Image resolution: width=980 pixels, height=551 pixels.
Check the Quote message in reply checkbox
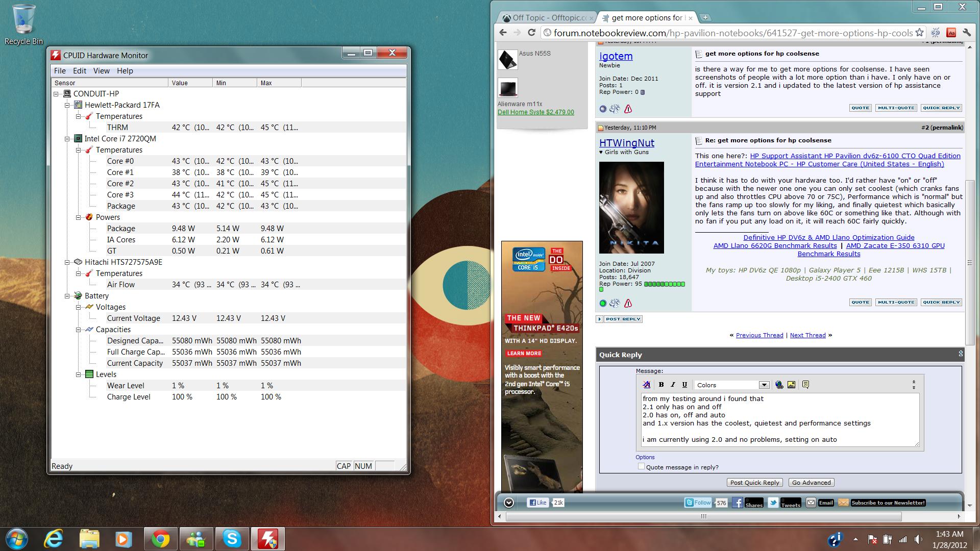coord(641,466)
